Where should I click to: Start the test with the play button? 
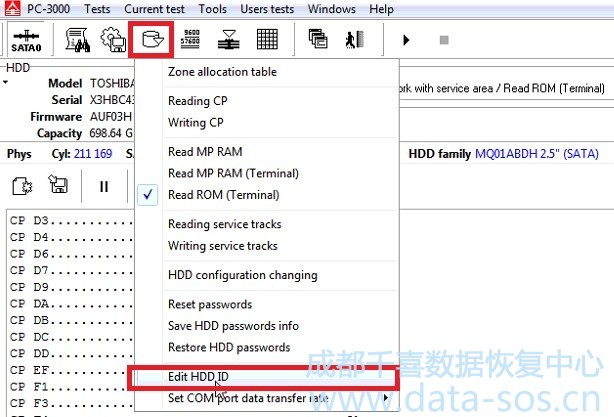406,40
